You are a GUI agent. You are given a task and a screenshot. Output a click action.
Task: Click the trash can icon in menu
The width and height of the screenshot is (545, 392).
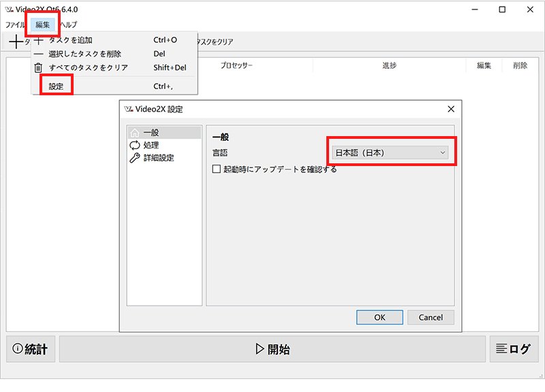coord(38,67)
